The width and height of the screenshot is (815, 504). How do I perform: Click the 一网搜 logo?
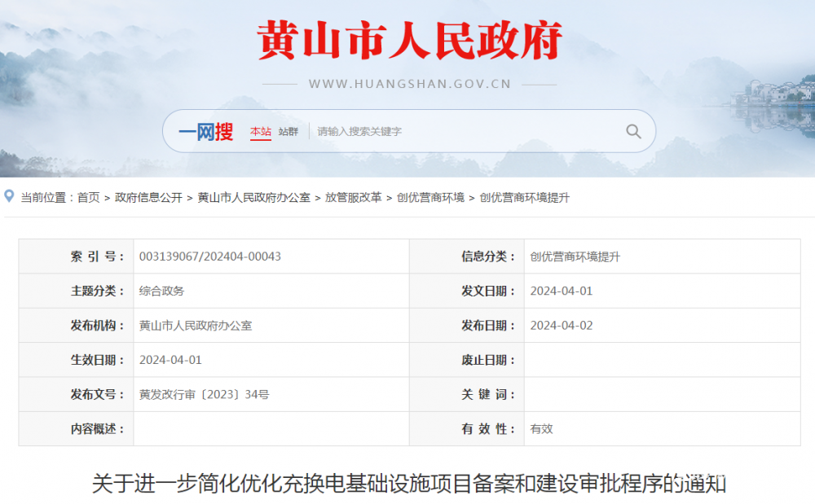(205, 132)
